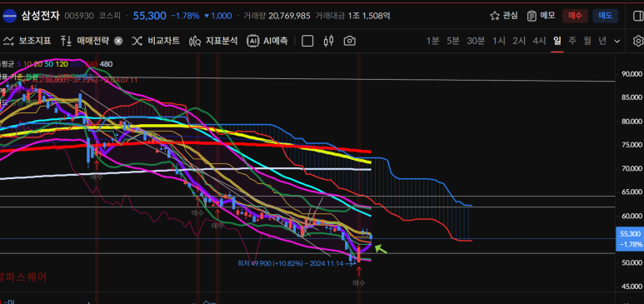Screen dimensions: 644x304
Task: Switch to the 2시 timeframe
Action: coord(519,41)
